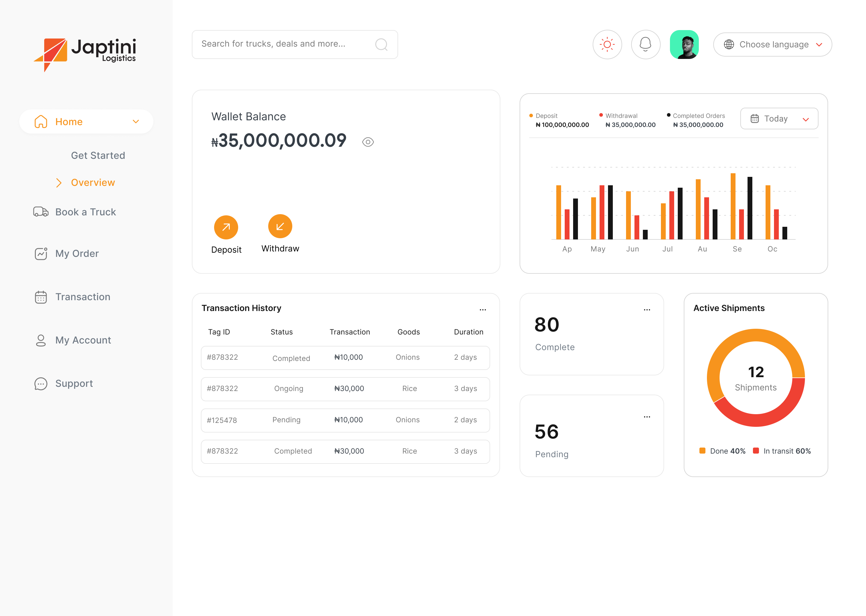The image size is (866, 616).
Task: Click the calendar icon in Today selector
Action: 754,119
